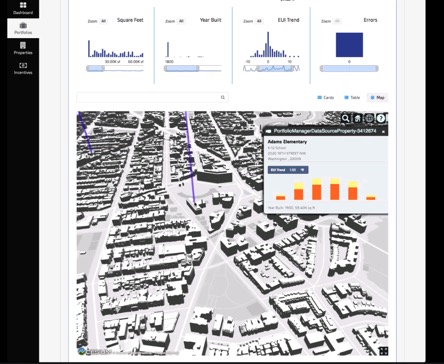
Task: Click the map home view icon
Action: click(357, 118)
